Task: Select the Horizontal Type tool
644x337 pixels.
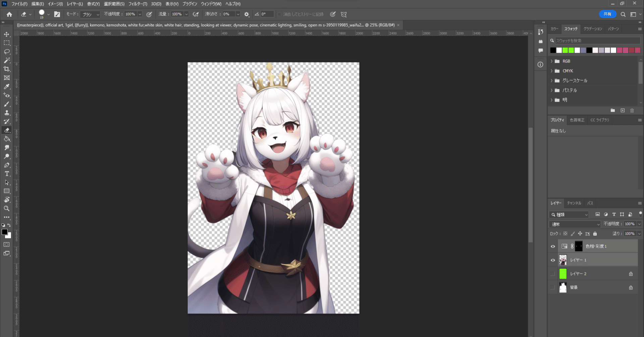Action: pos(7,174)
